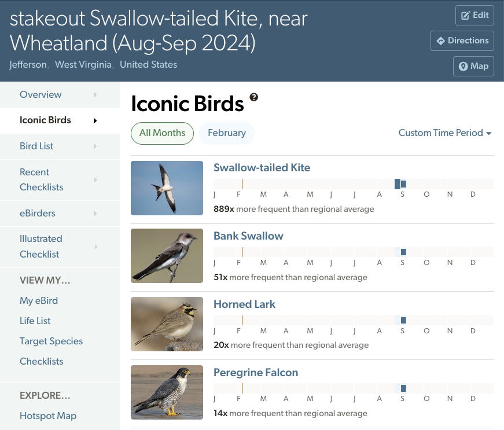Viewport: 504px width, 430px height.
Task: Visit the Bank Swallow species link
Action: coord(248,236)
